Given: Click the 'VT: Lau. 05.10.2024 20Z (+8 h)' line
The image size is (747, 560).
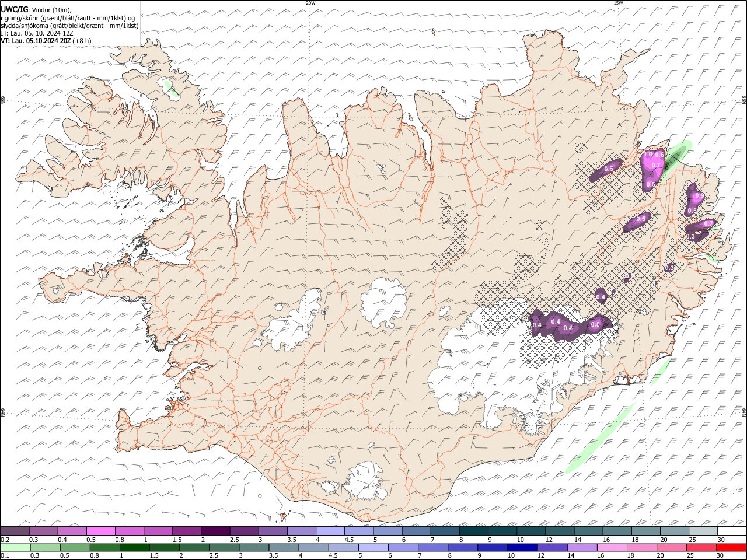Looking at the screenshot, I should coord(46,41).
